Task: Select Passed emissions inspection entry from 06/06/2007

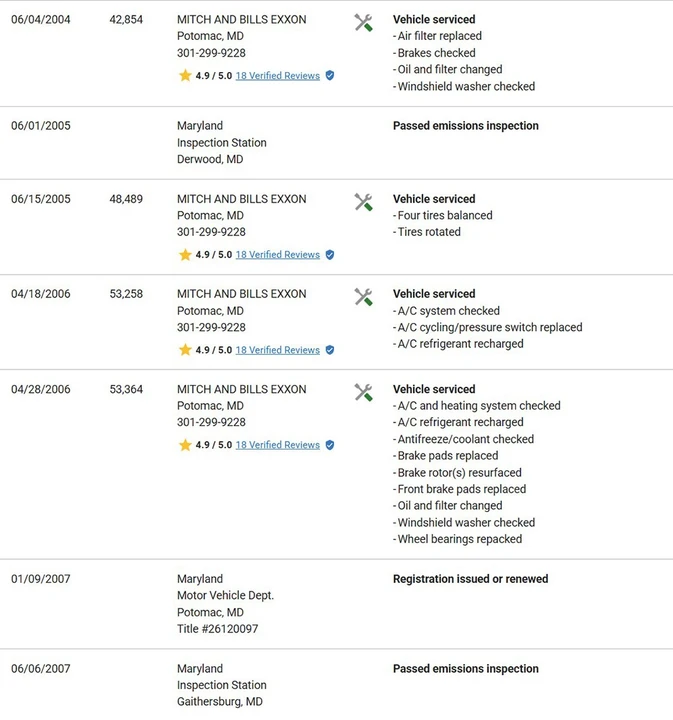Action: click(x=465, y=669)
